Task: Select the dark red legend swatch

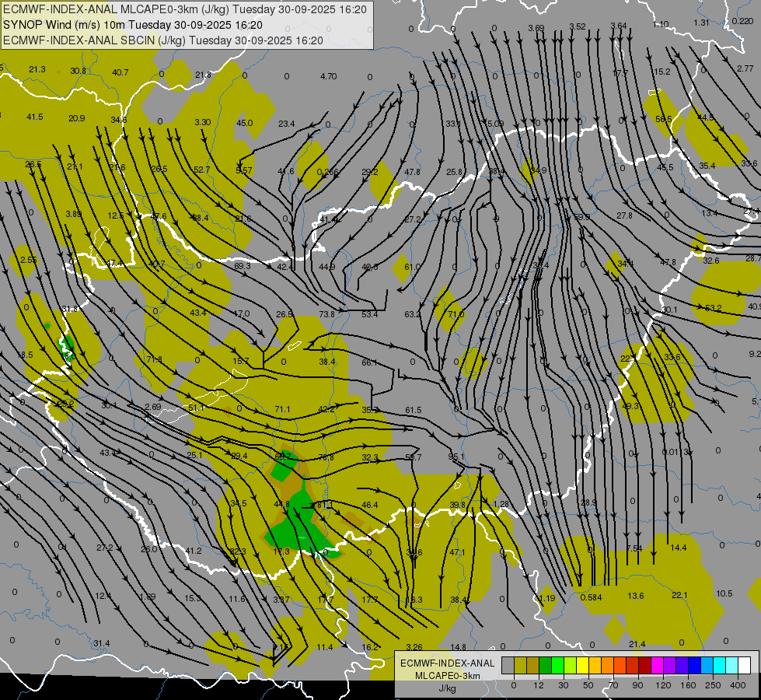Action: tap(645, 665)
